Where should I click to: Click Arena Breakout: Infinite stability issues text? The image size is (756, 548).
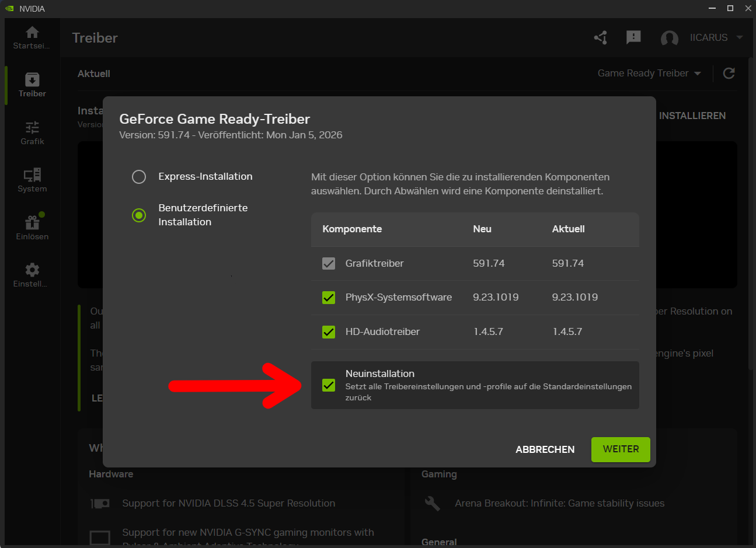click(x=560, y=503)
